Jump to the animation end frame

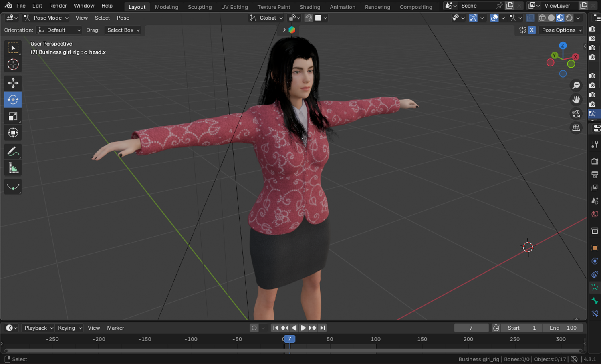point(322,328)
